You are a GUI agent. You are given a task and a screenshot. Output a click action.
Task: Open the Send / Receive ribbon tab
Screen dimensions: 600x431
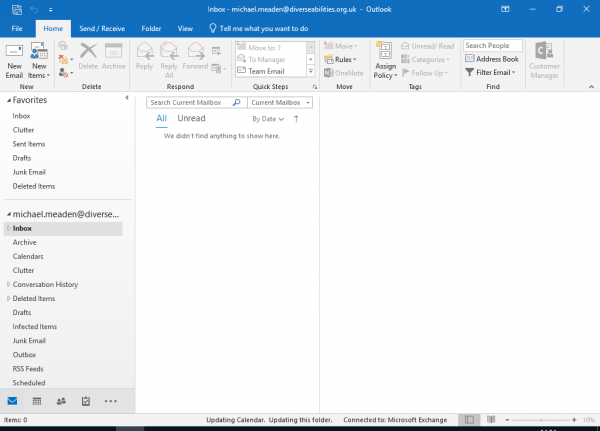103,29
